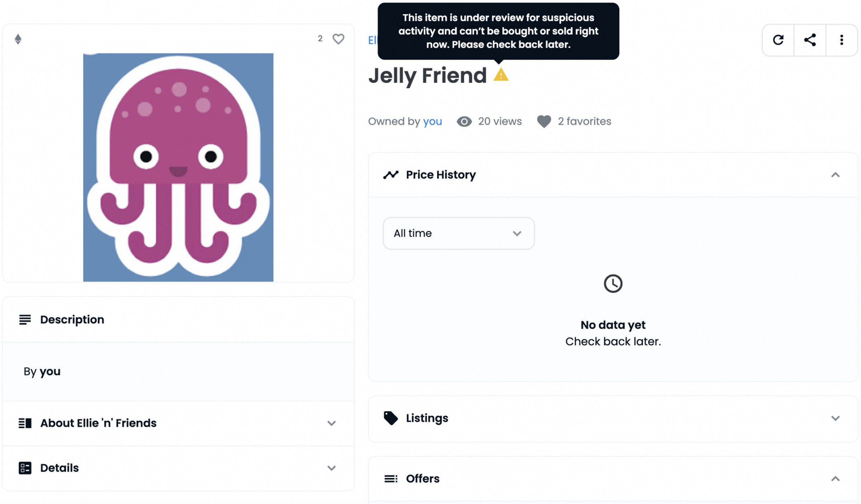Click the views count display area
The width and height of the screenshot is (861, 504).
coord(489,121)
